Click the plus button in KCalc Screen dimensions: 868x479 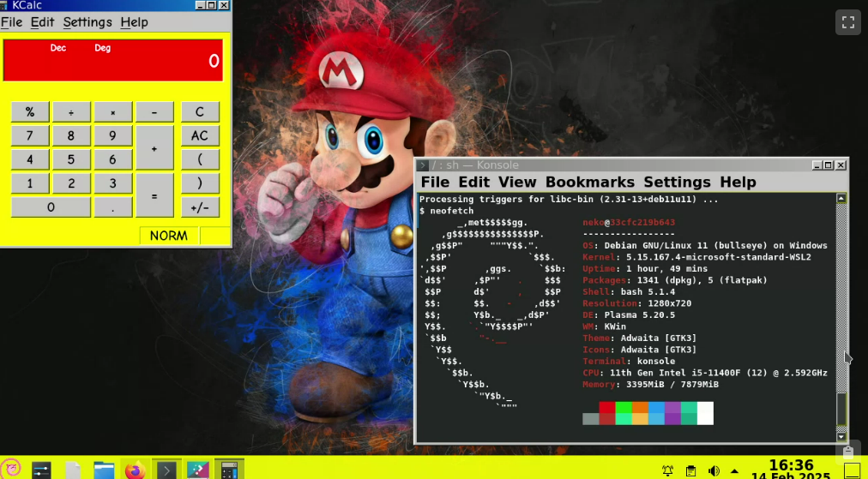click(x=154, y=148)
